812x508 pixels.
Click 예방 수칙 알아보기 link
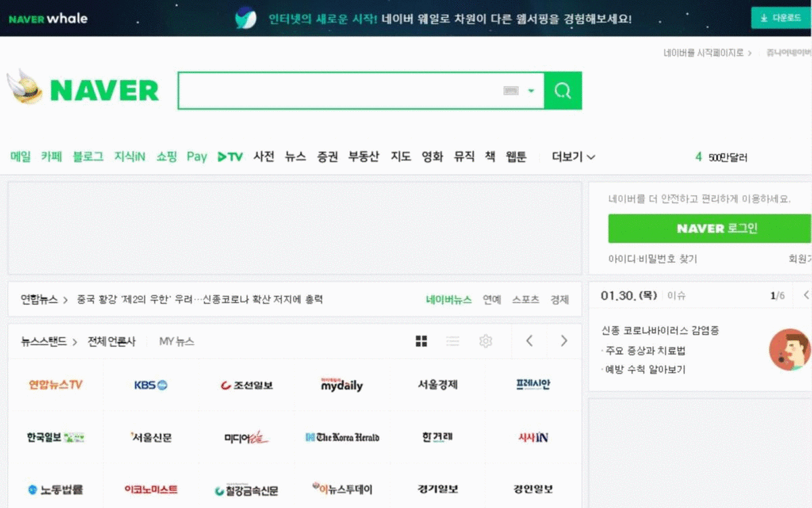[x=644, y=369]
